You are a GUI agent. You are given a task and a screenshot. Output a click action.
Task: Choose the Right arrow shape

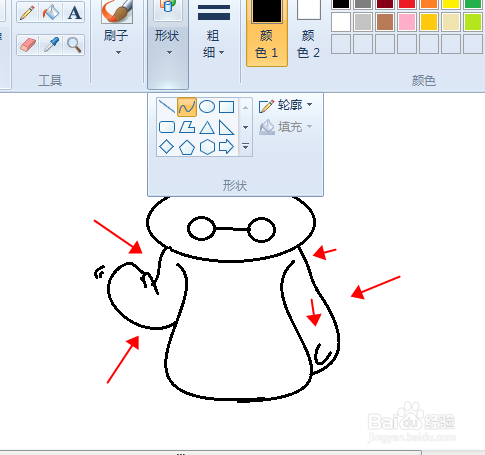click(x=227, y=147)
